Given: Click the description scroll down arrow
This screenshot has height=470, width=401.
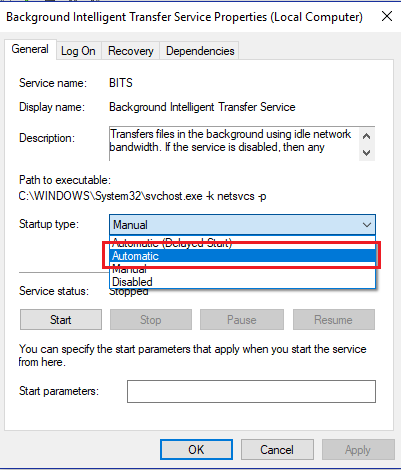Looking at the screenshot, I should 367,153.
